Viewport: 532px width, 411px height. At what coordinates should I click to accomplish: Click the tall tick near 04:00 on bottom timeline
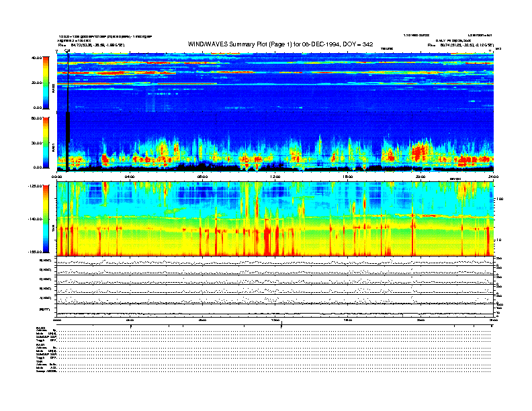click(x=131, y=326)
